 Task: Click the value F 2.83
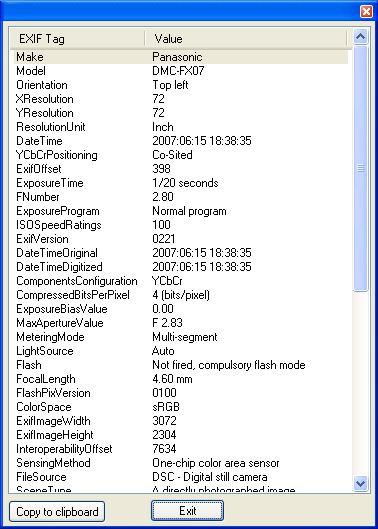click(167, 323)
